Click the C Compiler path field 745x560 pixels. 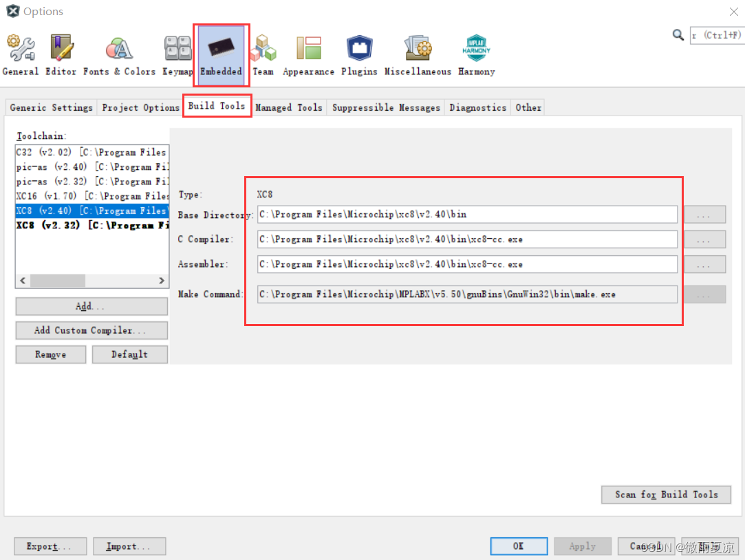pyautogui.click(x=467, y=239)
